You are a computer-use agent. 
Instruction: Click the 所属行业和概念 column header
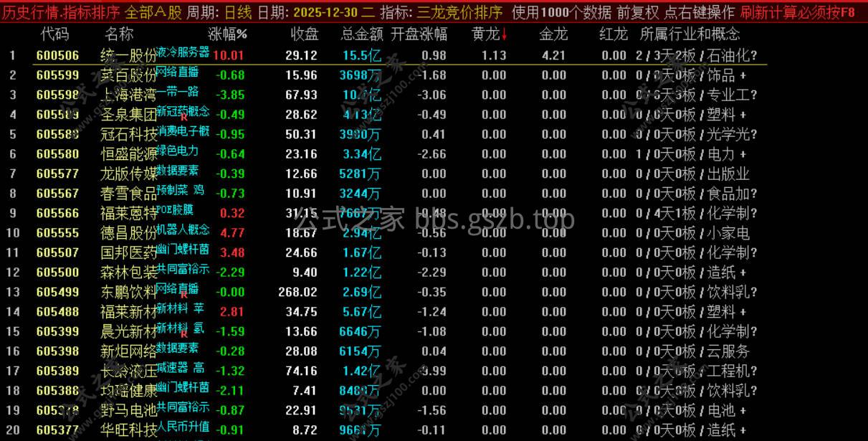690,34
